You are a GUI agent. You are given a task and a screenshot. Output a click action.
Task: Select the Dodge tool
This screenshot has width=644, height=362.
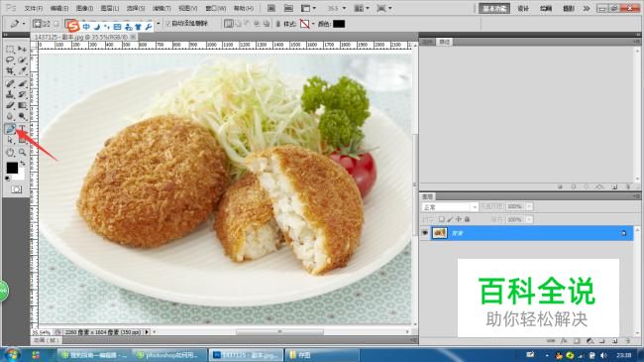pyautogui.click(x=22, y=116)
